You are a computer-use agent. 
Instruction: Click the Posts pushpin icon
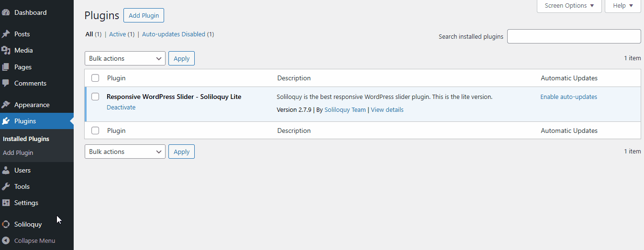(6, 34)
